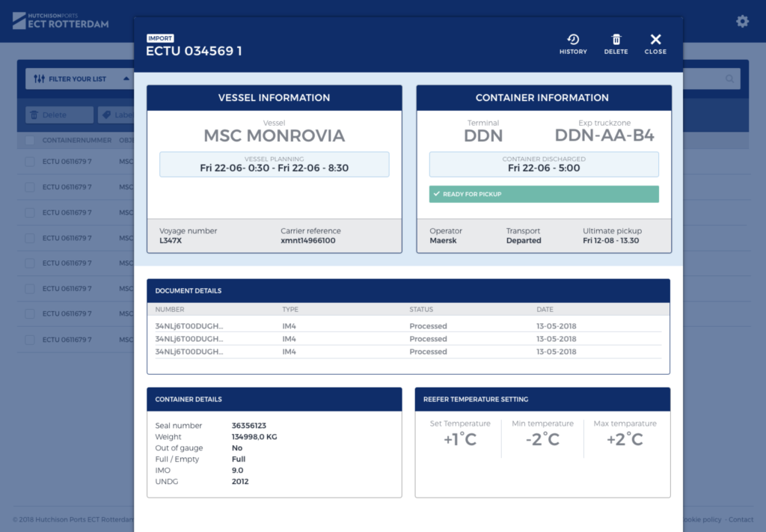The height and width of the screenshot is (532, 766).
Task: Click the search magnifier icon
Action: click(729, 79)
